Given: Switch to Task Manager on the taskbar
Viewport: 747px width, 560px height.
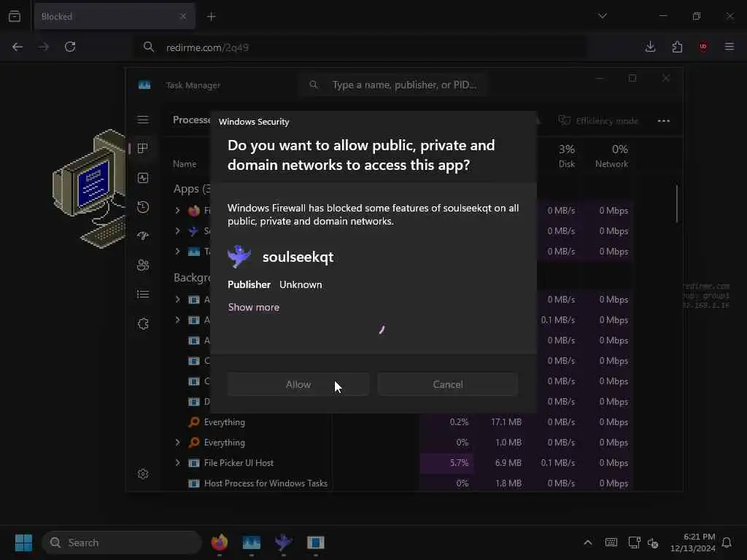Looking at the screenshot, I should 252,542.
